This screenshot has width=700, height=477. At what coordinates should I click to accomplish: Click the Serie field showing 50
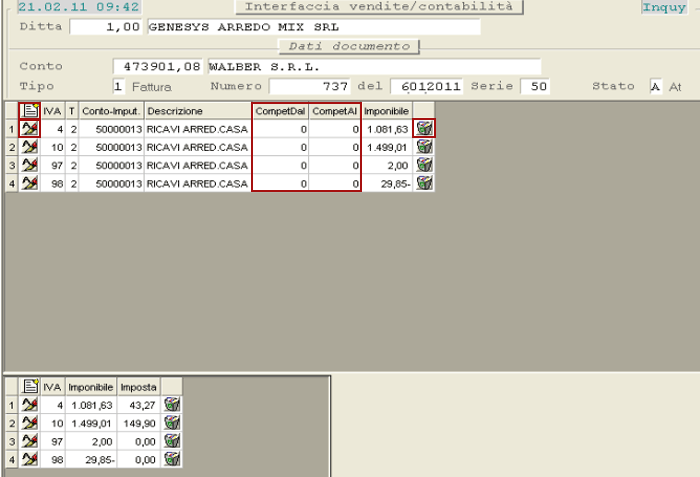[x=535, y=86]
